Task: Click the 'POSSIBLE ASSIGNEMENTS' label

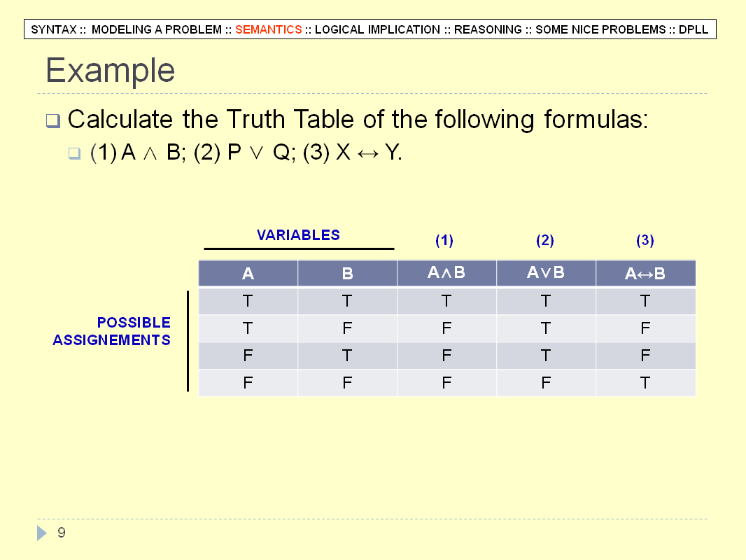Action: click(111, 331)
